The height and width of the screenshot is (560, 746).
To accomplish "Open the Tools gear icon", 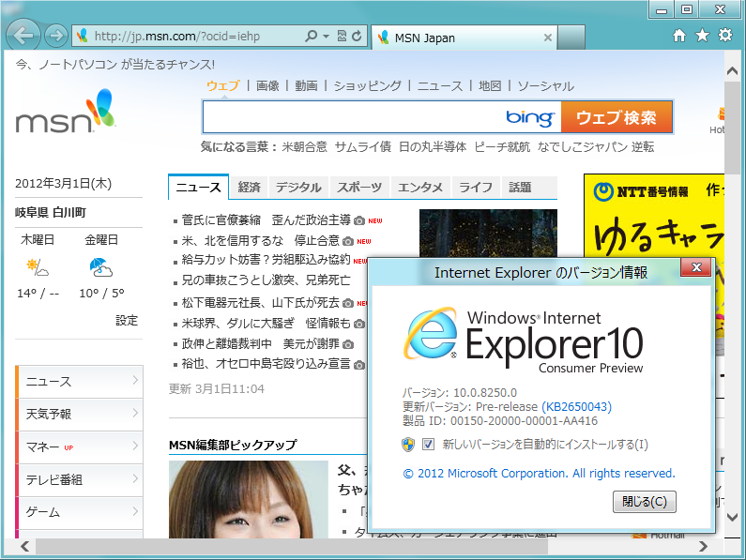I will point(725,36).
